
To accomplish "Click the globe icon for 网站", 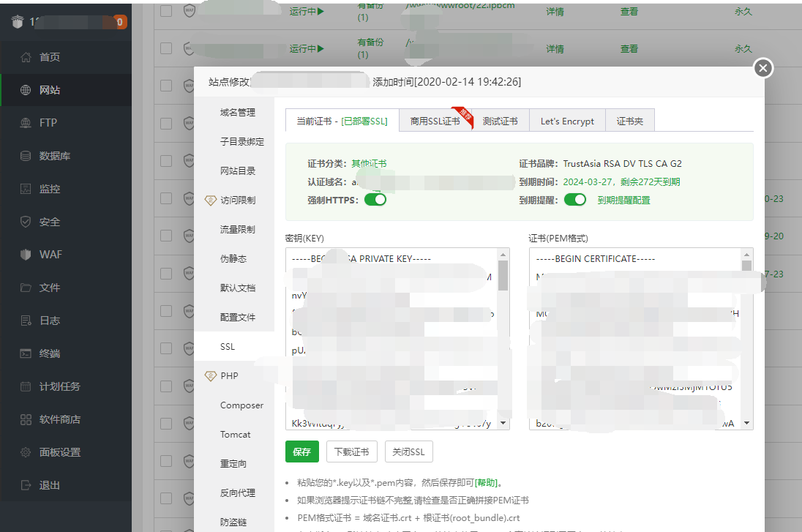I will click(x=26, y=90).
